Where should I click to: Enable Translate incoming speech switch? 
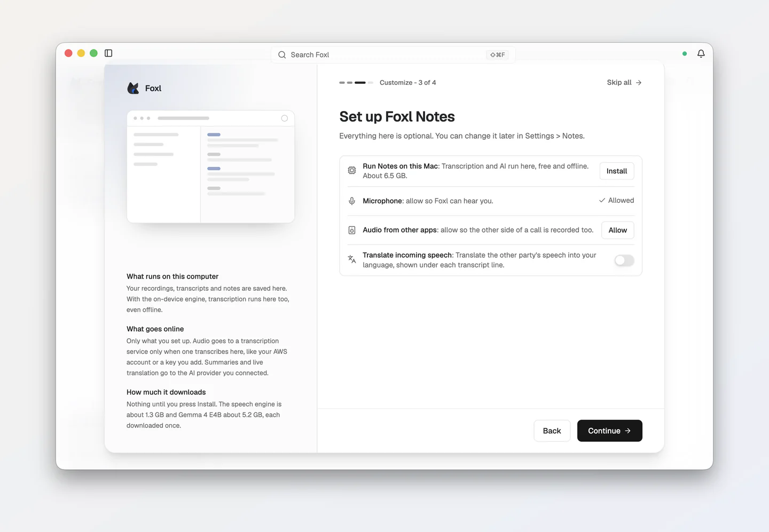[x=624, y=260]
